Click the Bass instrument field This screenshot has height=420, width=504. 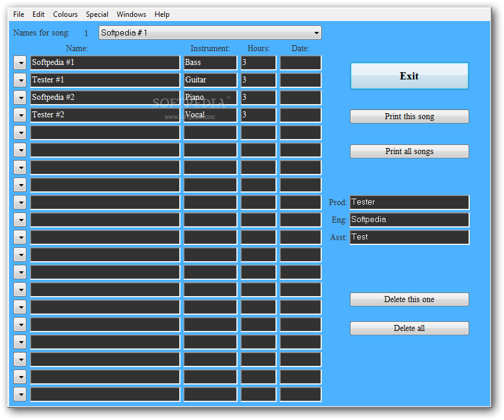tap(211, 63)
